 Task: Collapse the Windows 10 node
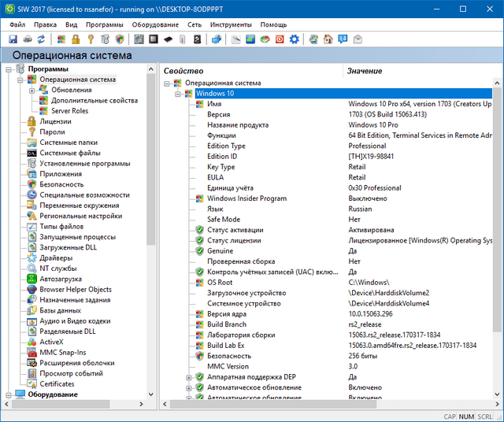[x=178, y=94]
